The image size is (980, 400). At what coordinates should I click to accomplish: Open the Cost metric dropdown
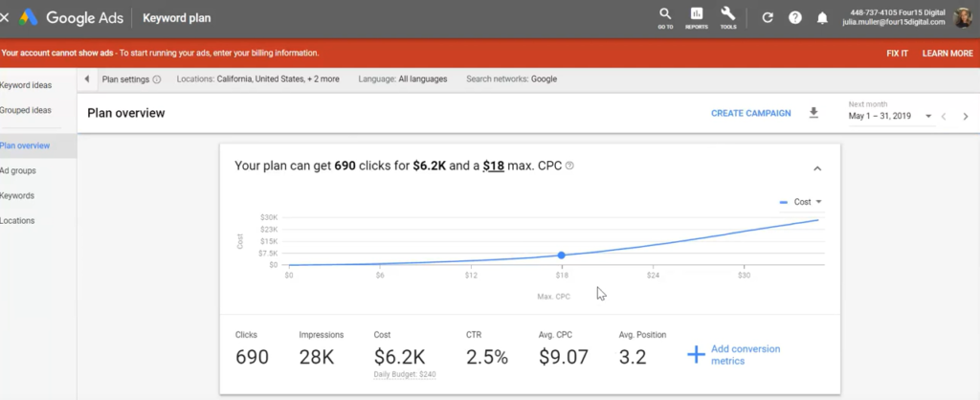coord(801,202)
